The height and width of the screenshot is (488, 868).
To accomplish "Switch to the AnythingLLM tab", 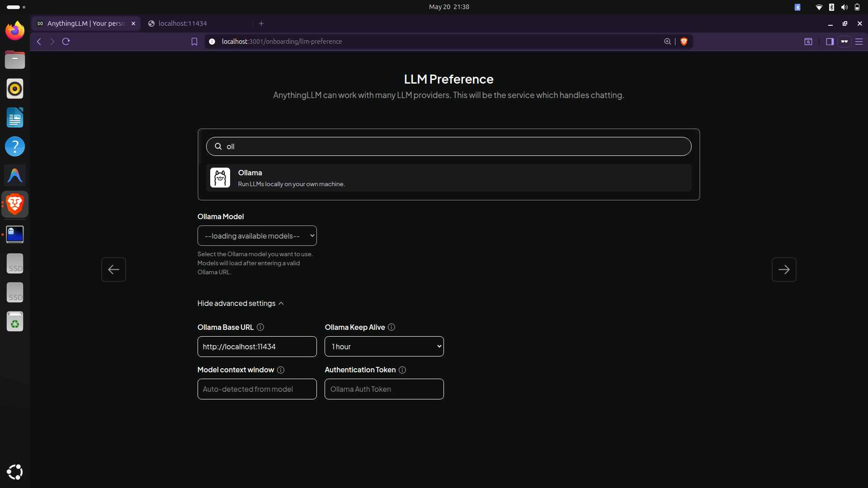I will [86, 23].
